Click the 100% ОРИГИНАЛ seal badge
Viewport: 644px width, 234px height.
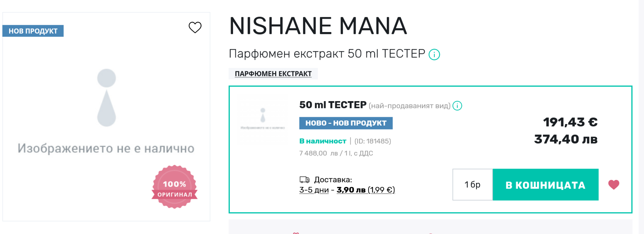(x=175, y=187)
